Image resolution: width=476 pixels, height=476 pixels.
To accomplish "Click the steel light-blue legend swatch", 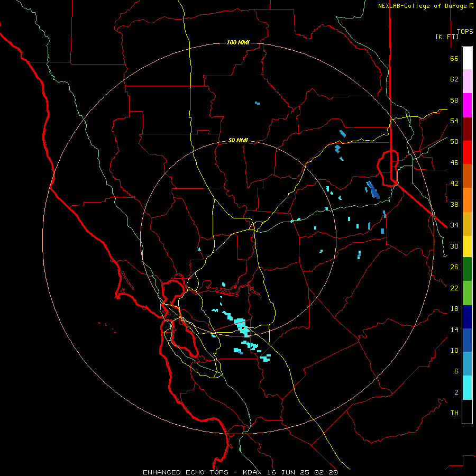I will coord(467,364).
